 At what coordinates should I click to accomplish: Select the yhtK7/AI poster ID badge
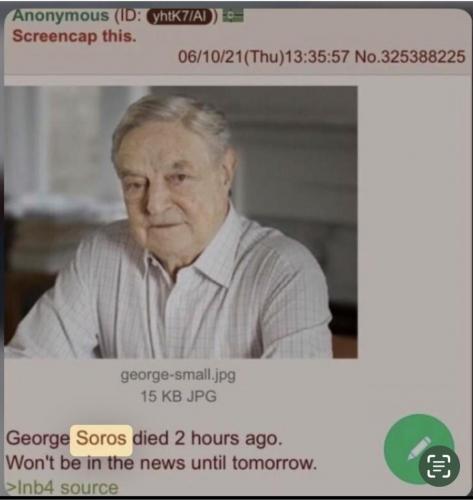point(180,17)
